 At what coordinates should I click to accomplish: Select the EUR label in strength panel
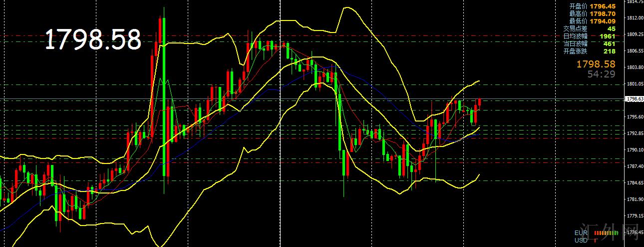581,233
